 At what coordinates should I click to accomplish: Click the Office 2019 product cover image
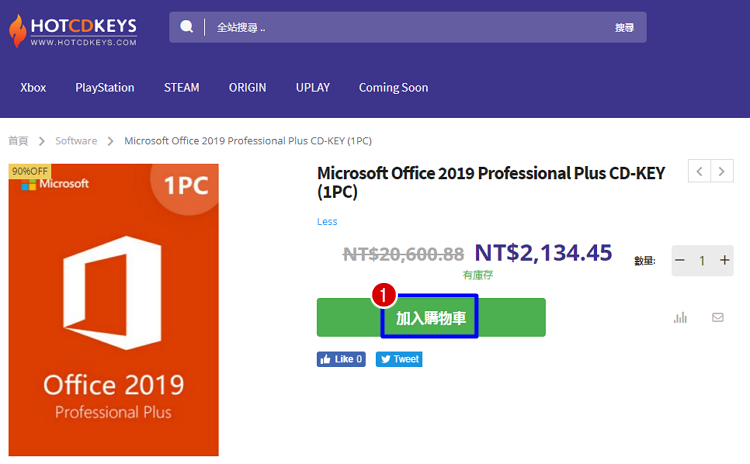114,310
